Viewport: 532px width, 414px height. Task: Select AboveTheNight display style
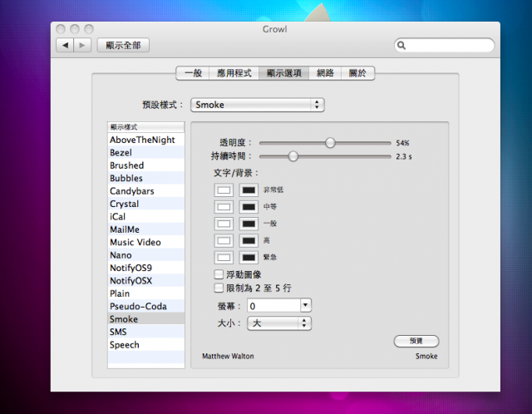point(146,140)
